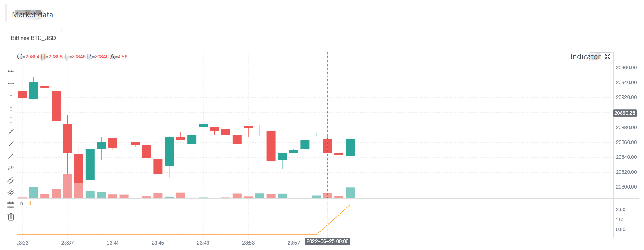Select the horizontal straight line drawing tool
The height and width of the screenshot is (250, 644).
coord(11,59)
